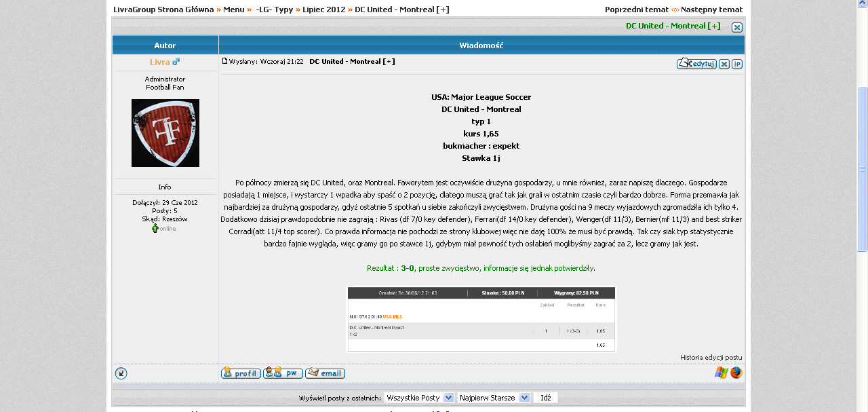Go to Poprzedni temat
868x412 pixels.
637,10
